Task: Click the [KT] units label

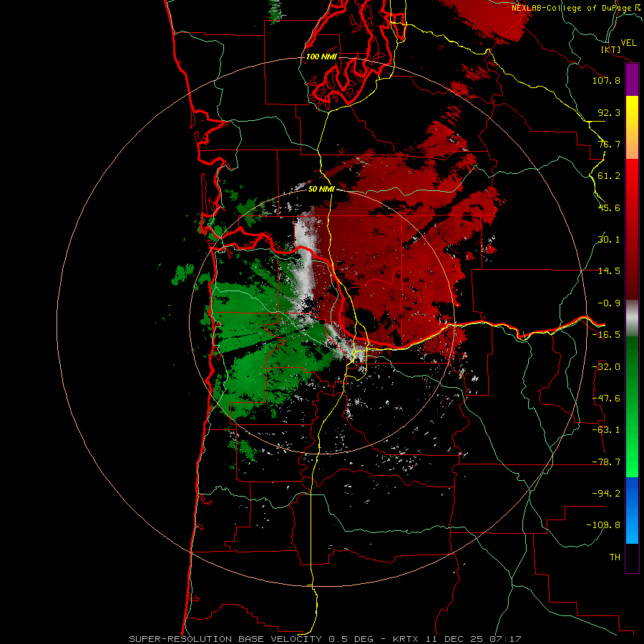Action: pyautogui.click(x=611, y=49)
